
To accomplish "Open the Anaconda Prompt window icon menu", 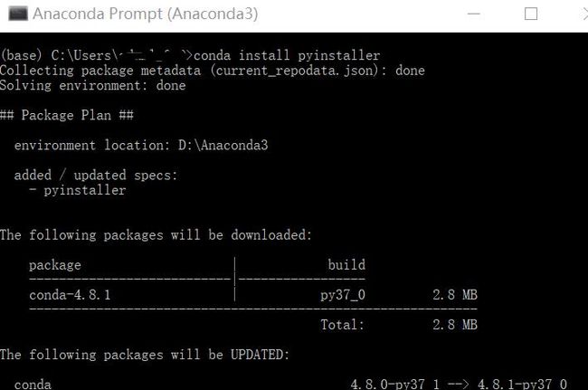I will pos(18,14).
